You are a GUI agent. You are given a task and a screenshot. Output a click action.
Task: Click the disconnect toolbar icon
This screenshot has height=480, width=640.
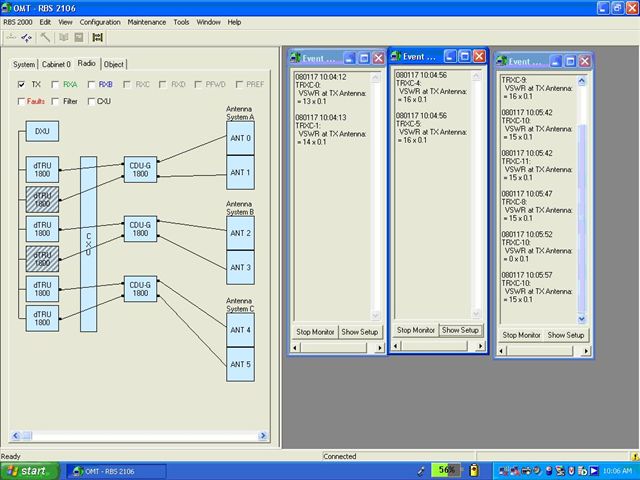point(28,37)
